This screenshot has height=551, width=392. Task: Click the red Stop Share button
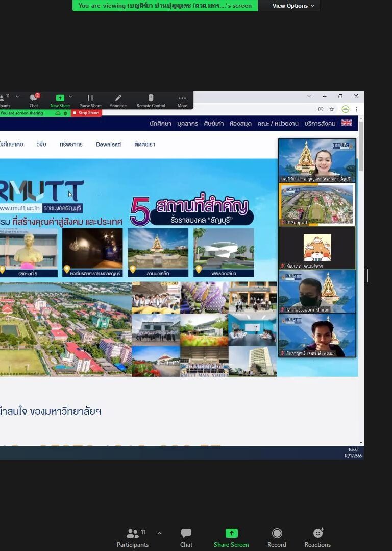(x=86, y=113)
